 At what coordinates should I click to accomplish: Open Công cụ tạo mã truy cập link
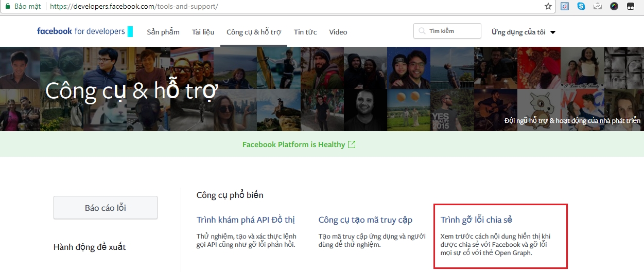point(365,220)
